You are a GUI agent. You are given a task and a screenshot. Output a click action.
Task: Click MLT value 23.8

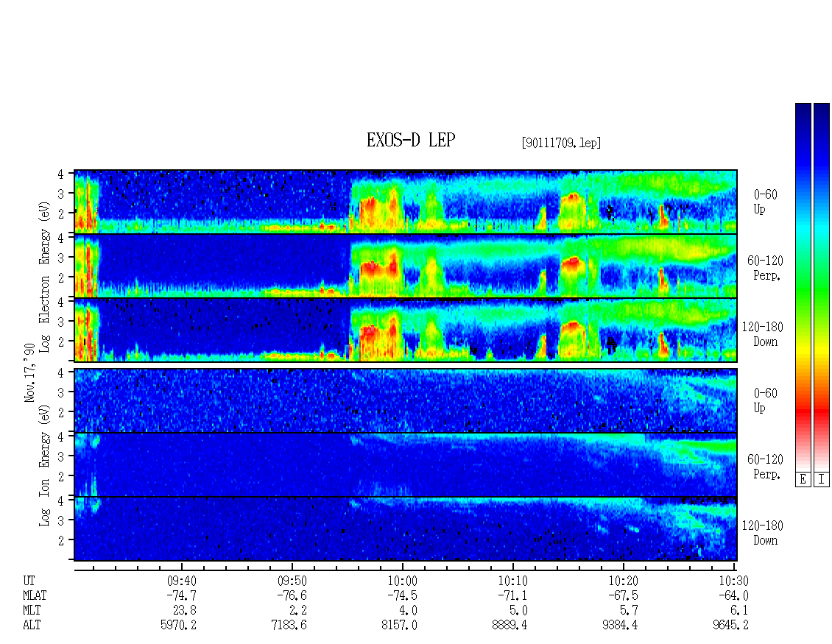[x=185, y=610]
